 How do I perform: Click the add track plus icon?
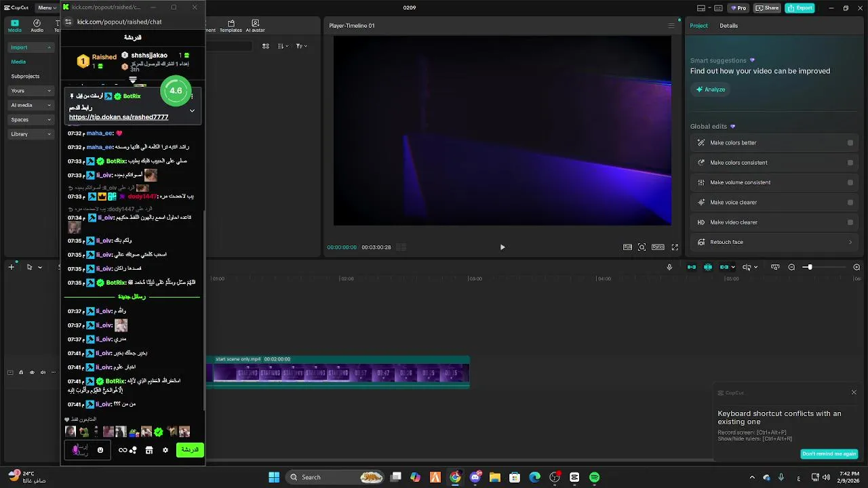[11, 267]
